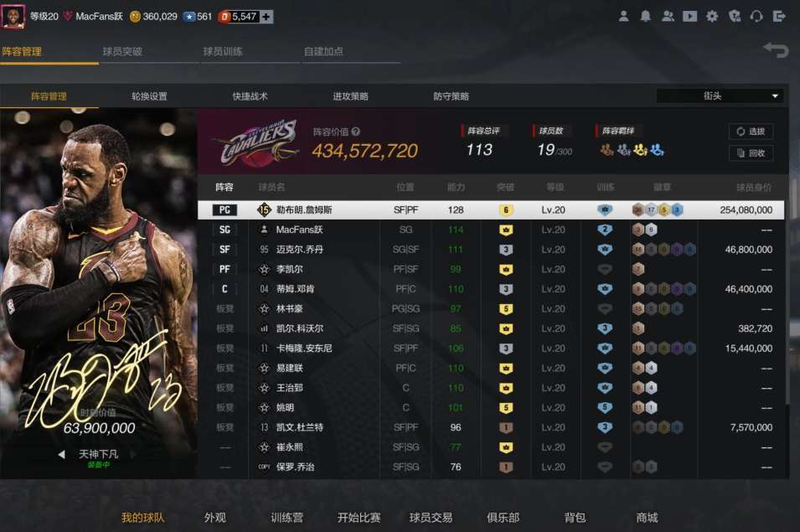Open the friends list icon
800x532 pixels.
click(668, 16)
